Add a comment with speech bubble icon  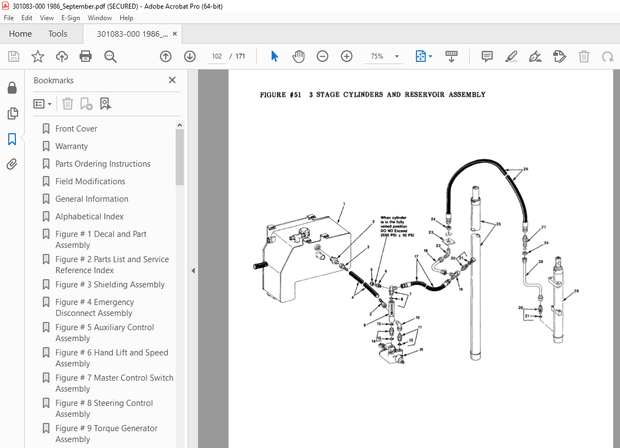(x=487, y=57)
